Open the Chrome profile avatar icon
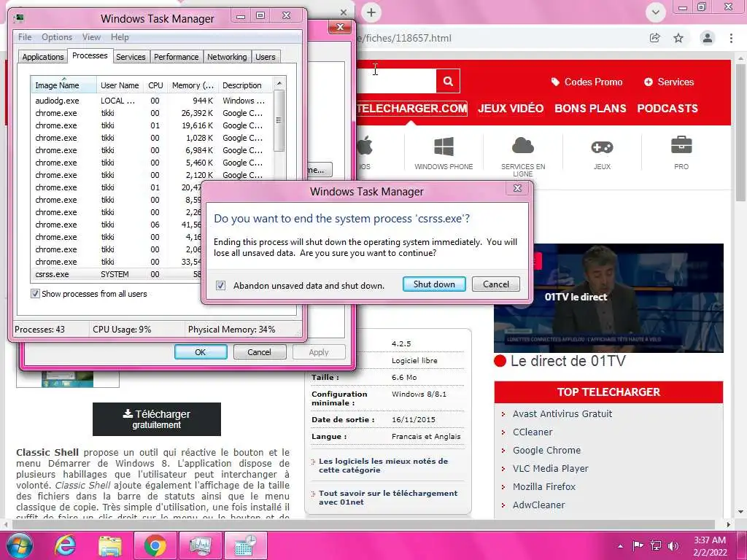Viewport: 747px width, 560px height. (708, 38)
